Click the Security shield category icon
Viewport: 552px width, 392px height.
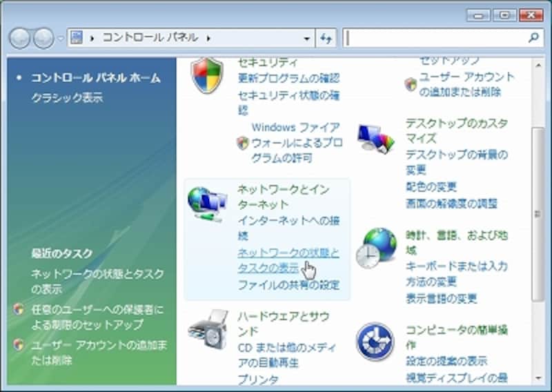tap(207, 75)
